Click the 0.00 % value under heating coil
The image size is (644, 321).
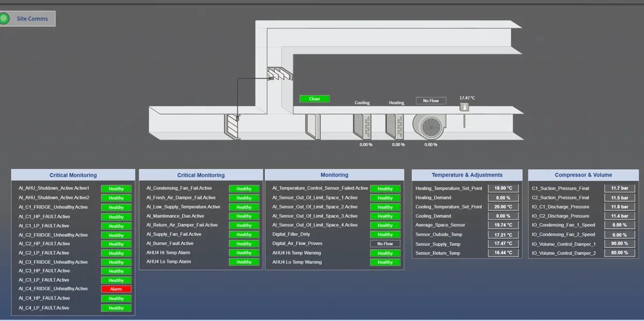click(x=398, y=145)
